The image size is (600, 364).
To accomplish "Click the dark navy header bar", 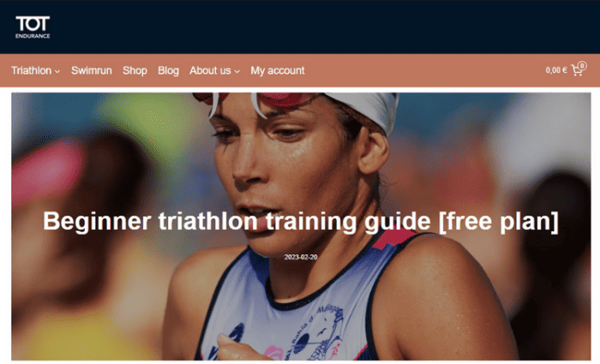I will coord(300,27).
